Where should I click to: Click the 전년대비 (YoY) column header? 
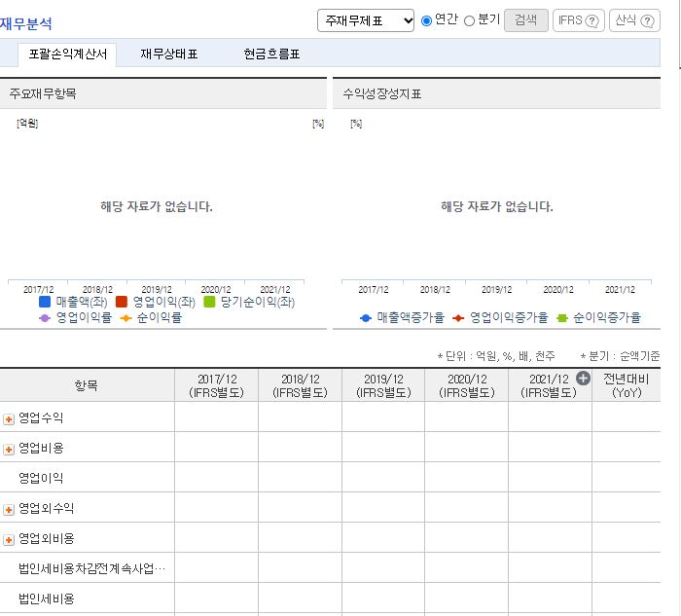coord(627,385)
